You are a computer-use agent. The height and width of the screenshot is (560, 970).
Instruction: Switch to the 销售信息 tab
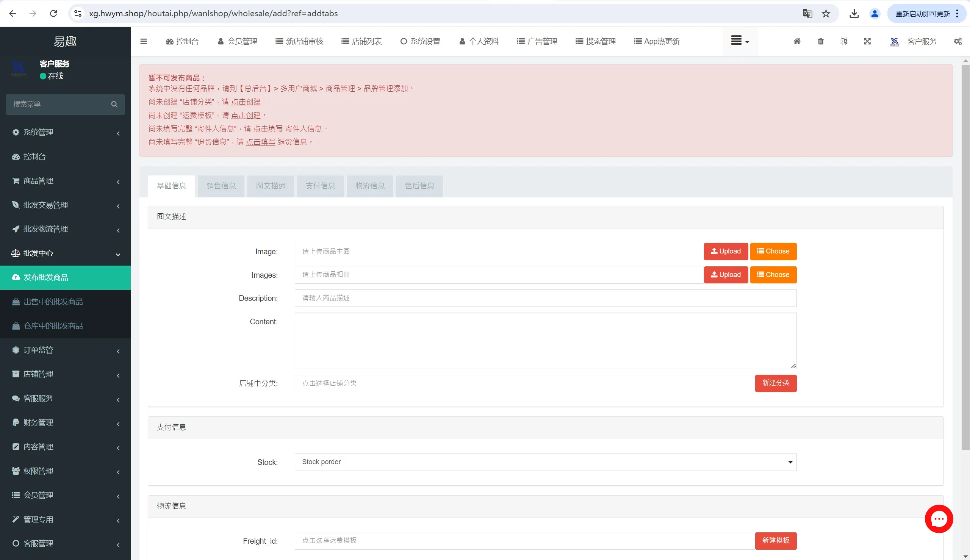pyautogui.click(x=221, y=186)
